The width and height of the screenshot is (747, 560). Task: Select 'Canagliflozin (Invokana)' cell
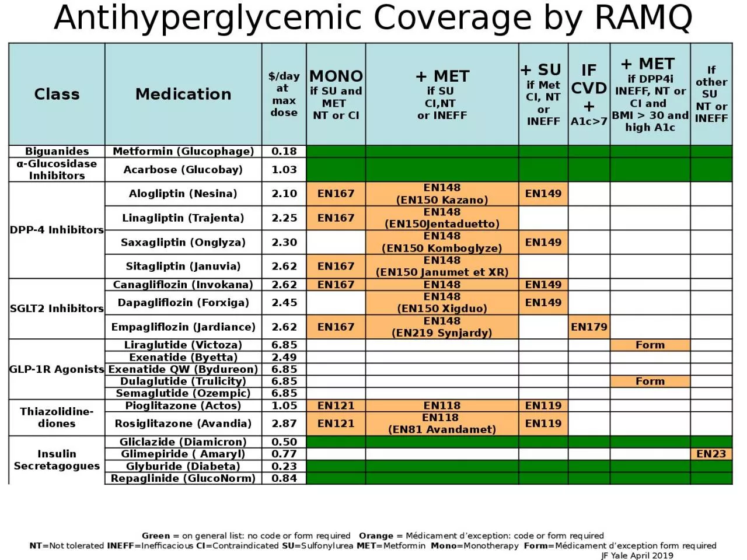click(183, 285)
